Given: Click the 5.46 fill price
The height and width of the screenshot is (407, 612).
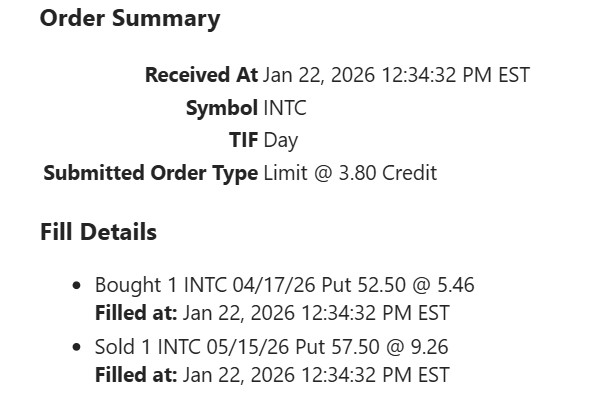Looking at the screenshot, I should tap(455, 286).
